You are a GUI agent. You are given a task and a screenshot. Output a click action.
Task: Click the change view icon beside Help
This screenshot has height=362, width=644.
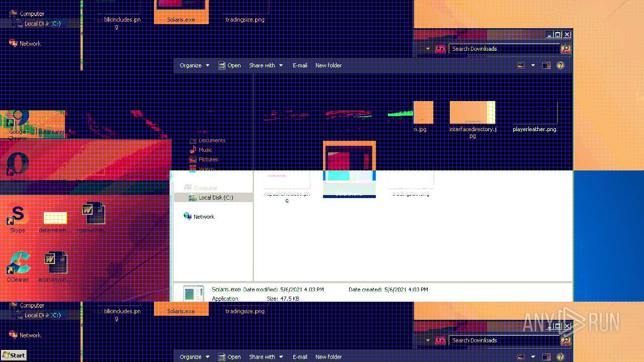click(521, 65)
